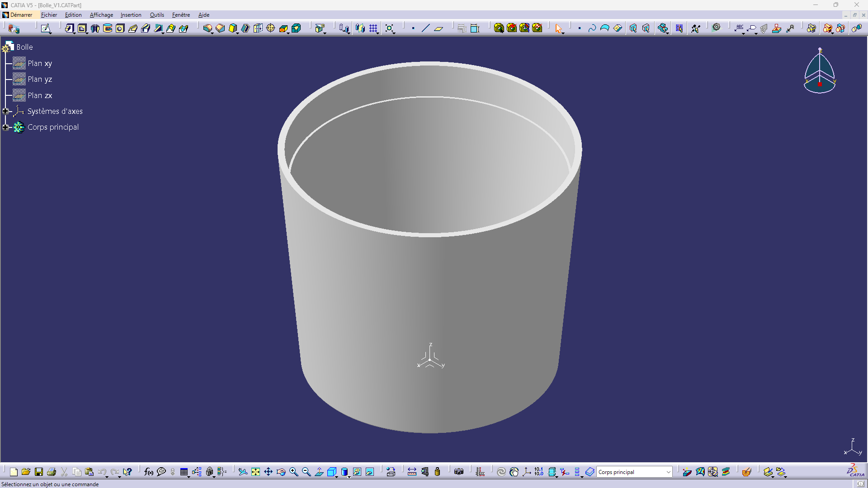The width and height of the screenshot is (868, 488).
Task: Open the Affichage menu
Action: (x=101, y=15)
